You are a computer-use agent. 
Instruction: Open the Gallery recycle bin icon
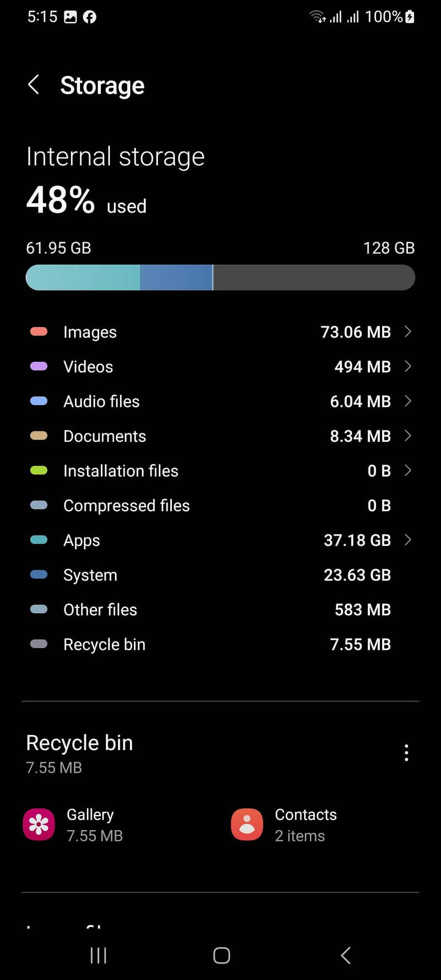point(39,824)
